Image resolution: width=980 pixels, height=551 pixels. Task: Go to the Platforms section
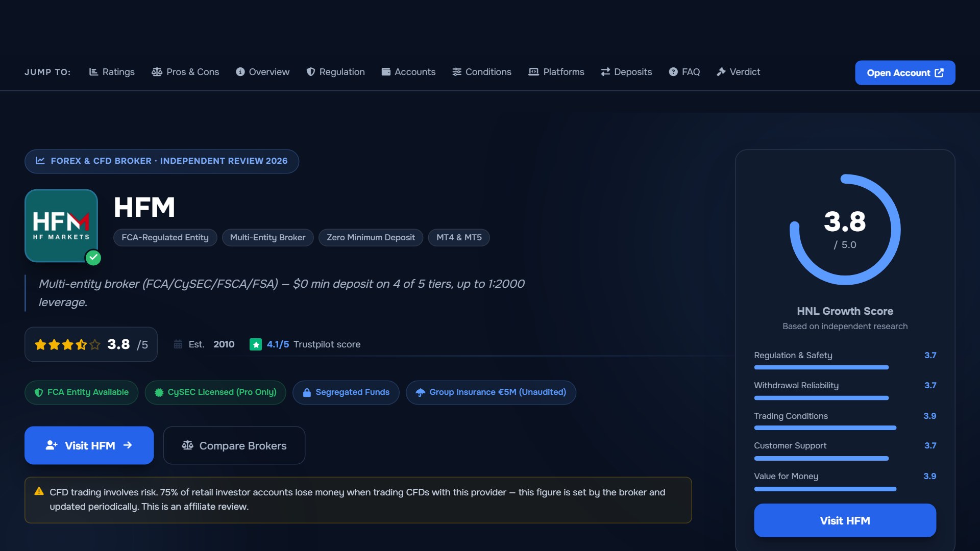tap(556, 72)
